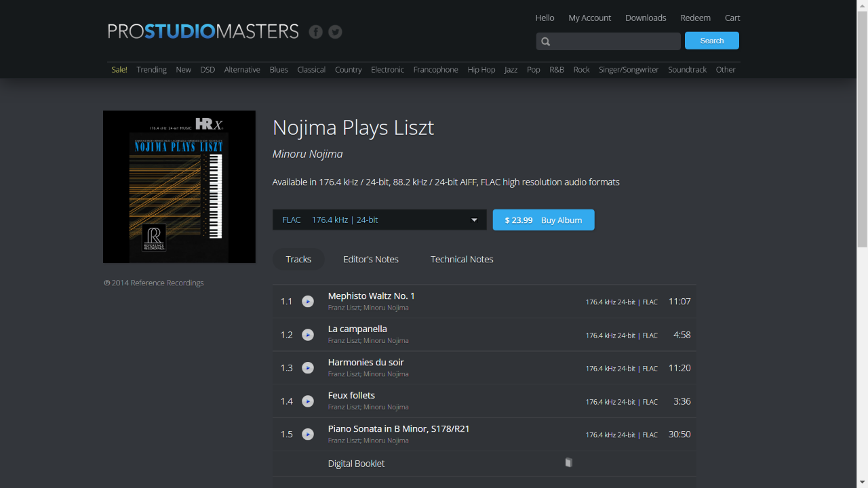Viewport: 868px width, 488px height.
Task: Switch to the Editor's Notes tab
Action: click(371, 260)
